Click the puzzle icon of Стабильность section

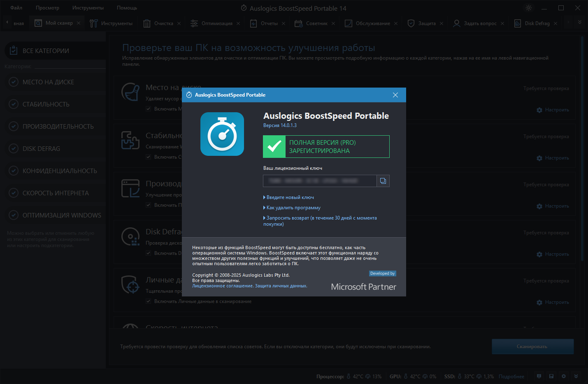130,140
